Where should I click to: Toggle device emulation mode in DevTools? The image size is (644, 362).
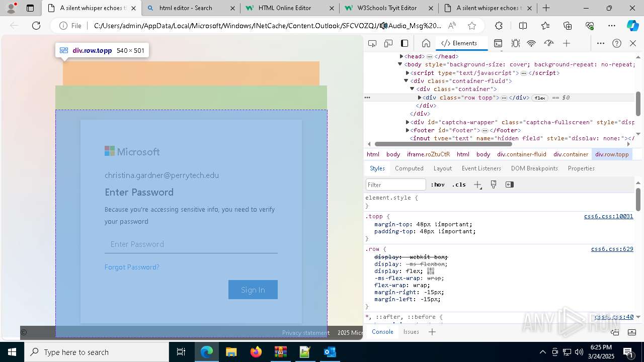click(x=388, y=43)
